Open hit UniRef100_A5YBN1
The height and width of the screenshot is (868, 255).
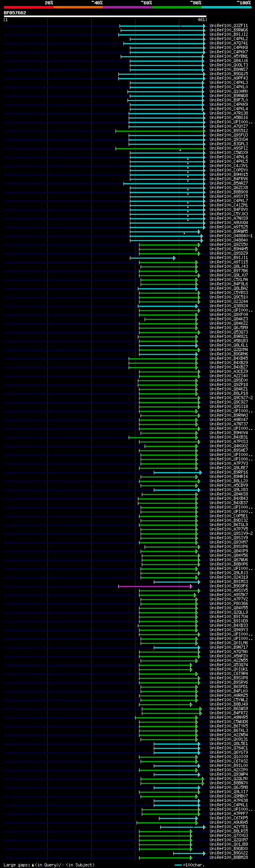tap(229, 57)
